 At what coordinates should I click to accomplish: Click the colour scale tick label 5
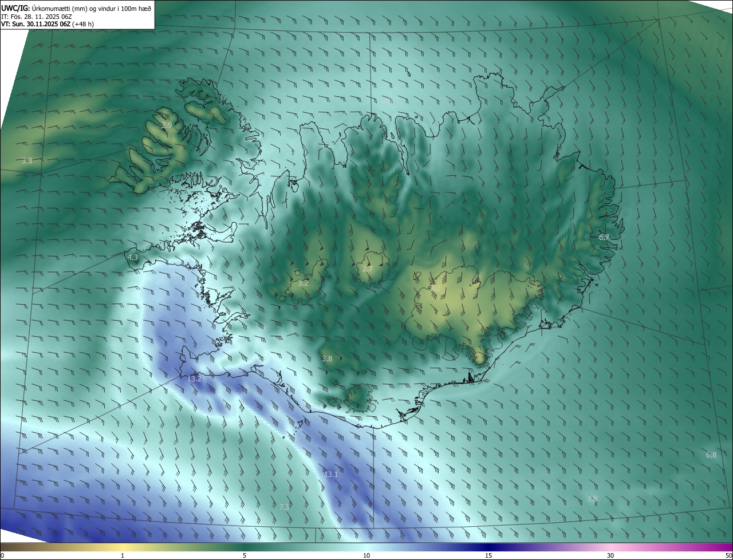click(245, 555)
